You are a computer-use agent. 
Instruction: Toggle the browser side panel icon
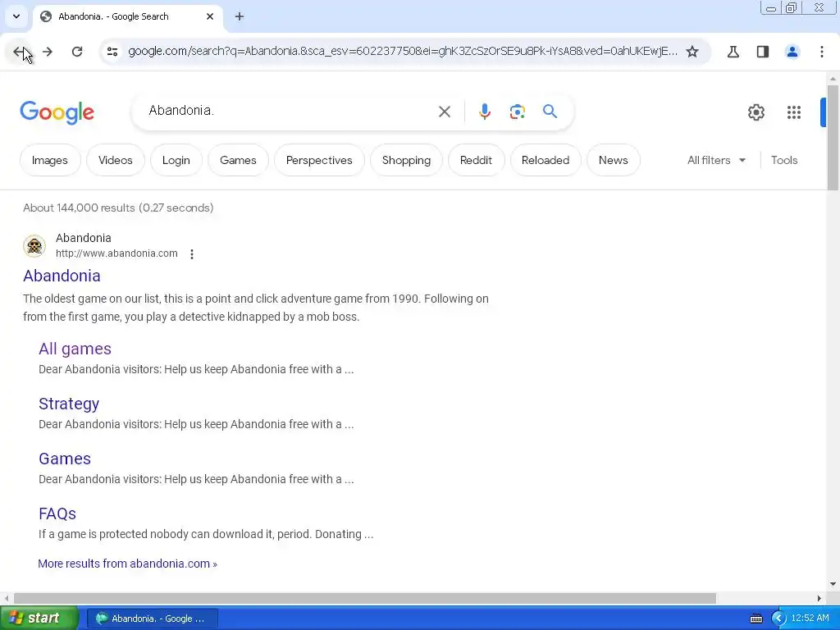[762, 52]
